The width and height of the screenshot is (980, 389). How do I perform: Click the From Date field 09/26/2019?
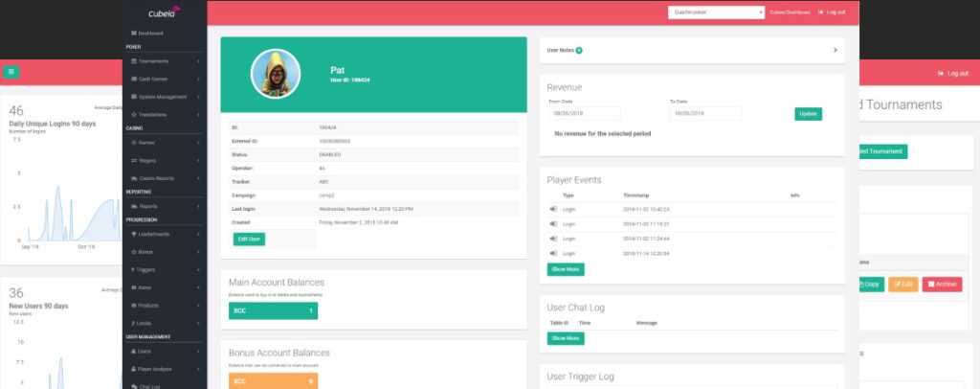pos(585,113)
